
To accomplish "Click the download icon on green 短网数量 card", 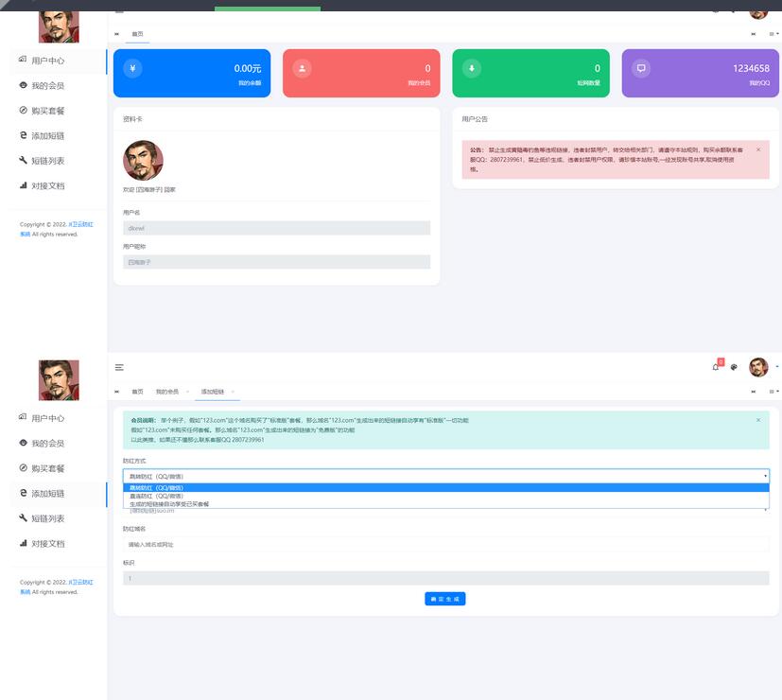I will pos(472,68).
